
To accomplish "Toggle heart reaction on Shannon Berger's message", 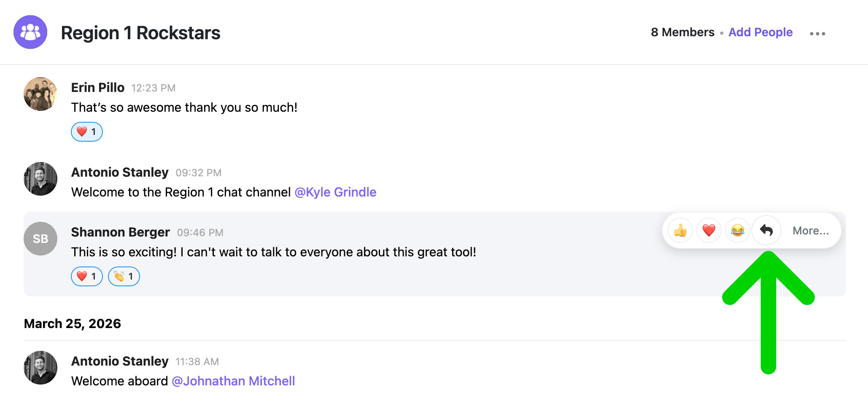I will 87,276.
